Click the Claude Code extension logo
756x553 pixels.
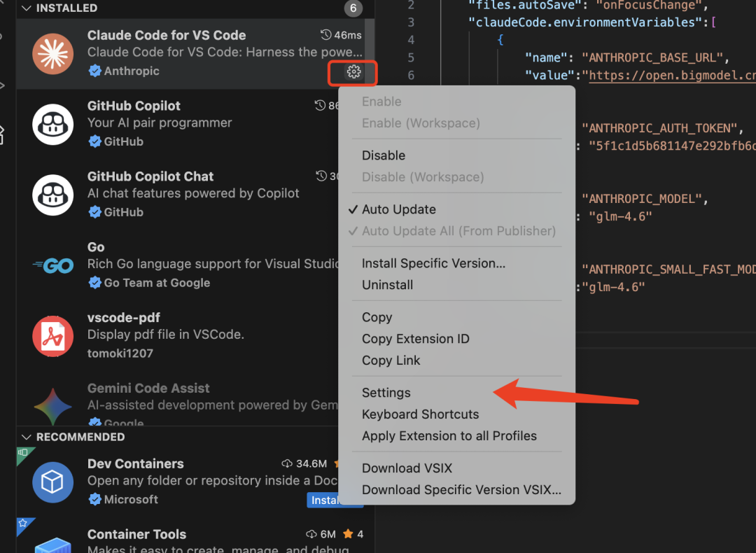(53, 53)
